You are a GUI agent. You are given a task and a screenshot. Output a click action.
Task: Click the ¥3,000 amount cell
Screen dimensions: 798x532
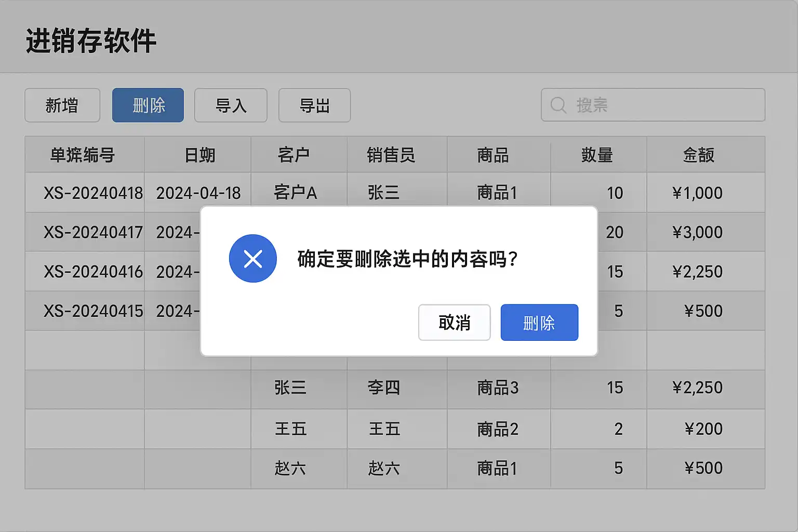697,232
